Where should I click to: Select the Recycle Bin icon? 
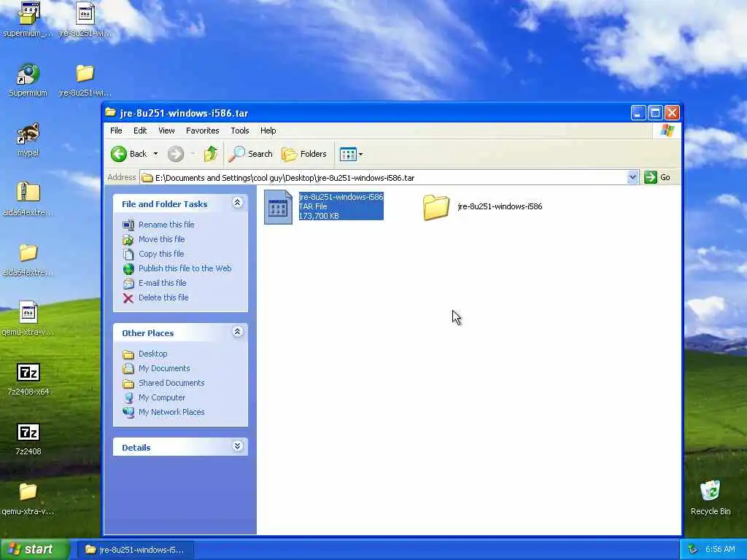coord(711,497)
